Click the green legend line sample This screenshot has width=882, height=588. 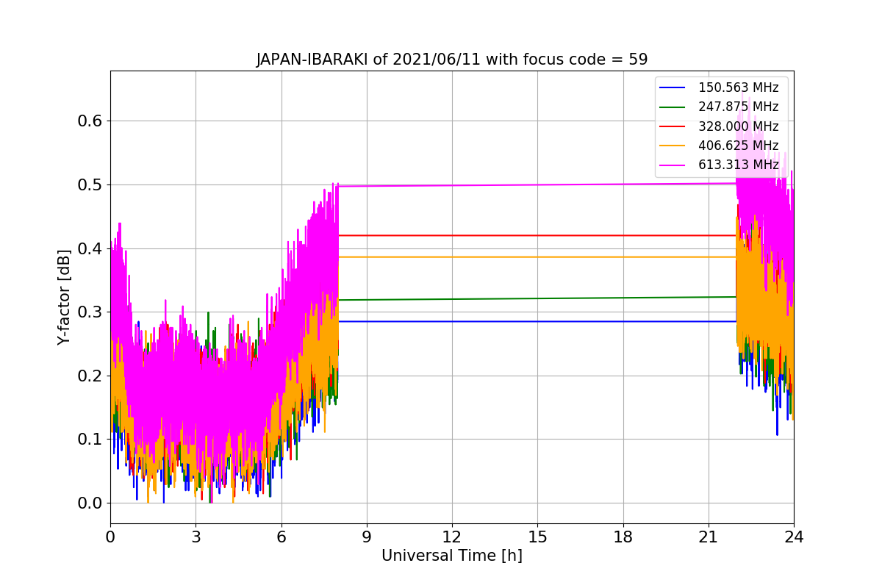pos(673,107)
